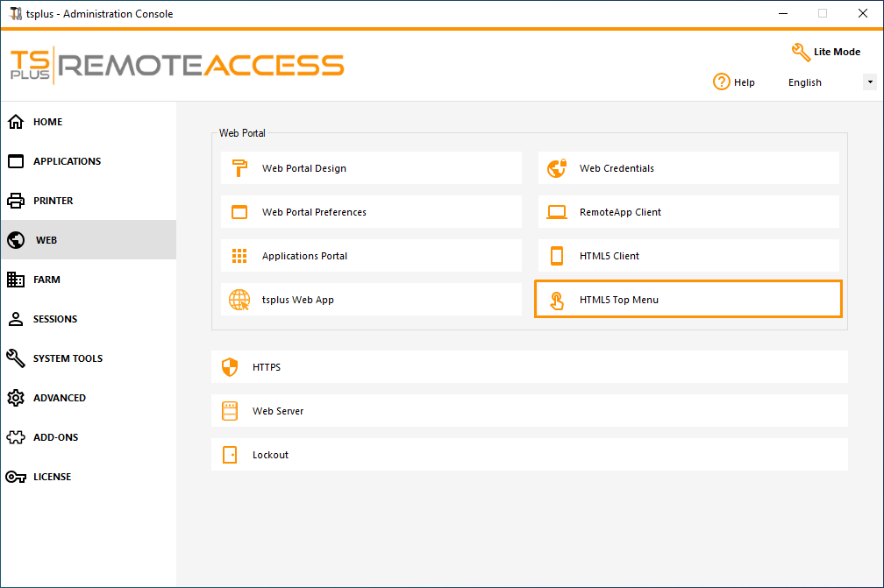Open the Printer section via its icon
The height and width of the screenshot is (588, 884).
[16, 201]
